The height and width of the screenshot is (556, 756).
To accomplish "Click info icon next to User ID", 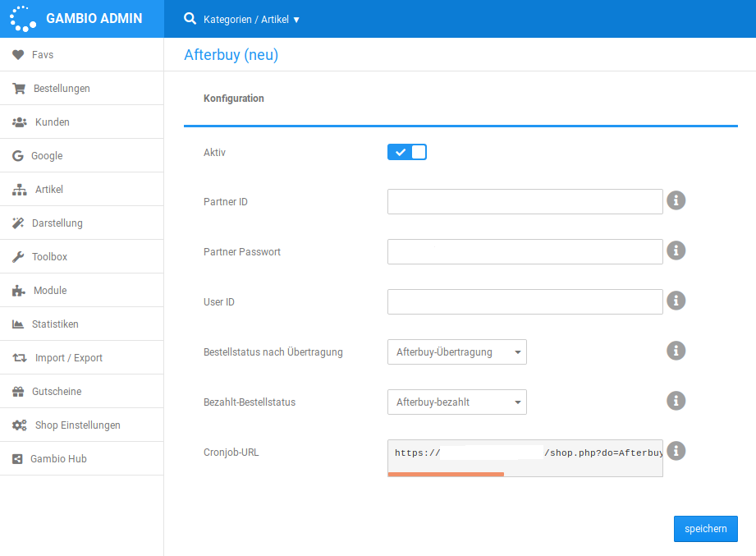I will (676, 301).
